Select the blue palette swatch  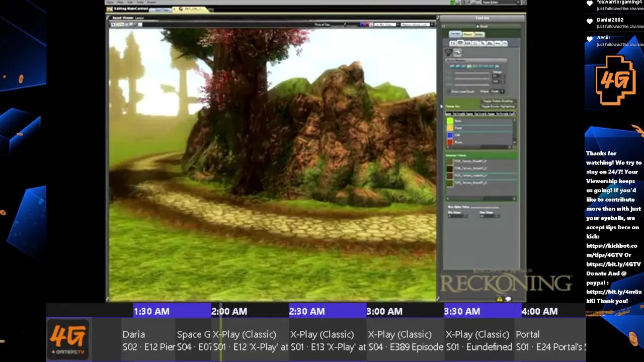(449, 135)
